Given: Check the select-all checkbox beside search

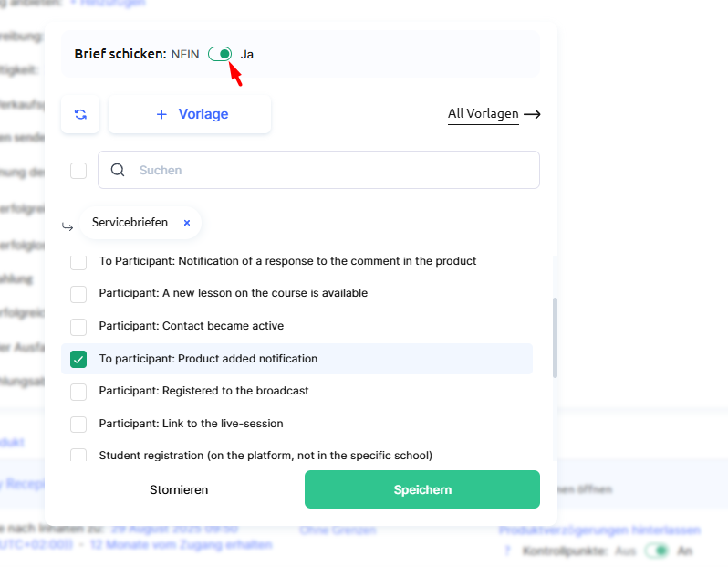Looking at the screenshot, I should point(78,170).
